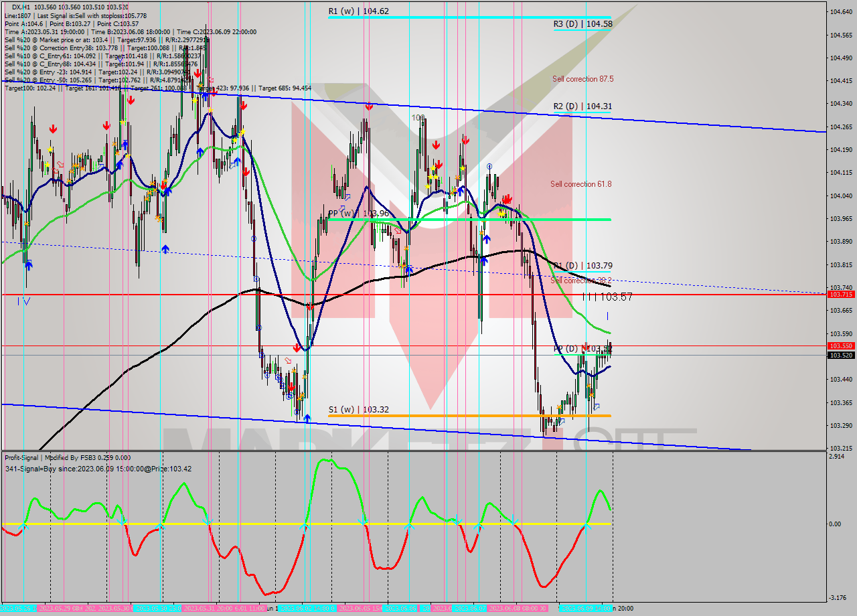The height and width of the screenshot is (616, 857).
Task: Click the Time A:2023.05.31 19:00:00 info line
Action: tap(130, 31)
